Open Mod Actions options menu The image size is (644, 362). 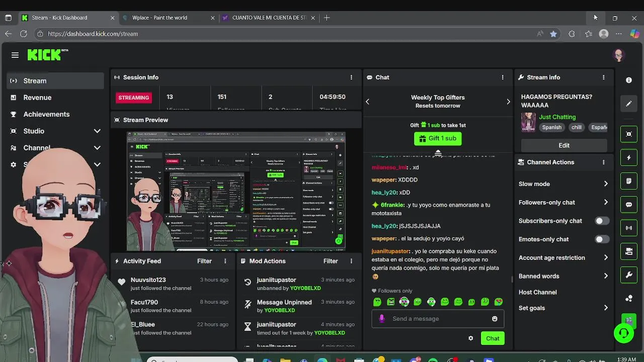(x=351, y=261)
